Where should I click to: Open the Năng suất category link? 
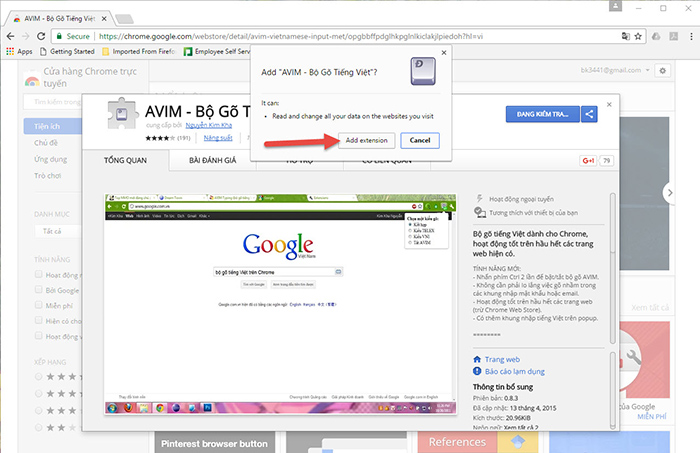(x=218, y=138)
